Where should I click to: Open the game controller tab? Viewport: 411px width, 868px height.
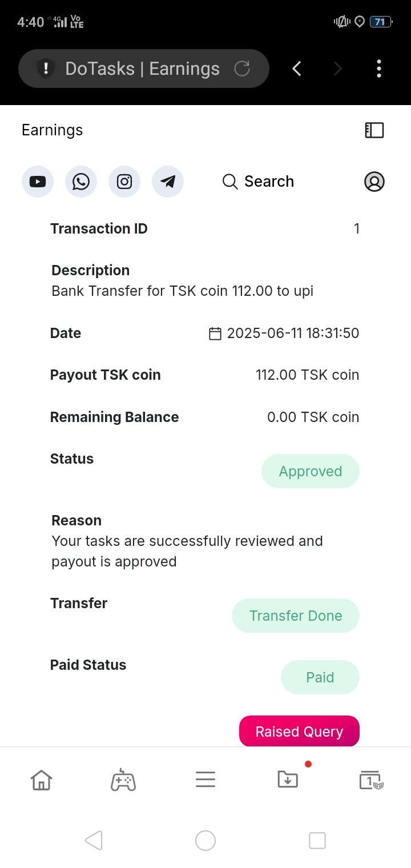pos(123,779)
